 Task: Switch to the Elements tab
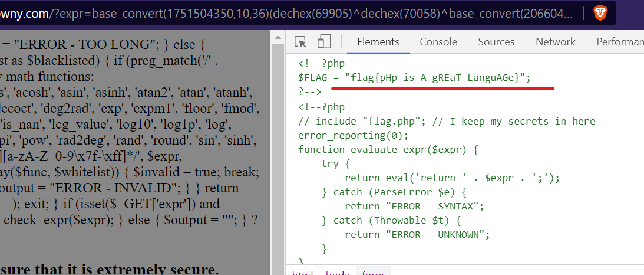[378, 42]
